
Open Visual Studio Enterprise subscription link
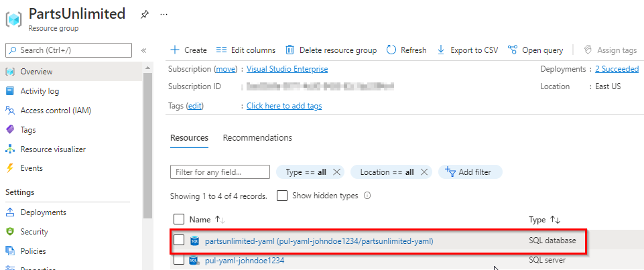pos(287,70)
